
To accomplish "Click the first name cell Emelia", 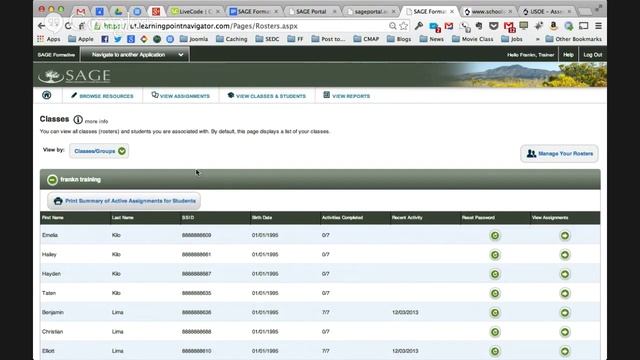I will tap(50, 235).
